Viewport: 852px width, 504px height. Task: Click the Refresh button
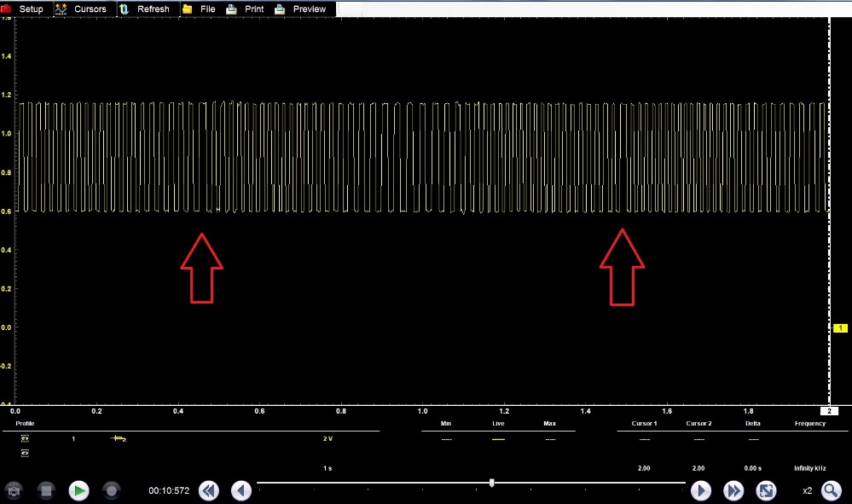[145, 9]
